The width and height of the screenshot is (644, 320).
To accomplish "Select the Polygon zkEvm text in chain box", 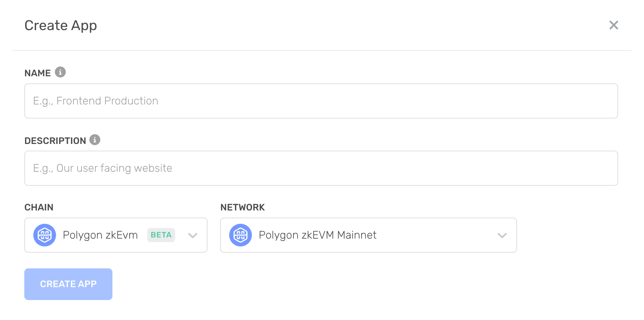I will pos(100,235).
